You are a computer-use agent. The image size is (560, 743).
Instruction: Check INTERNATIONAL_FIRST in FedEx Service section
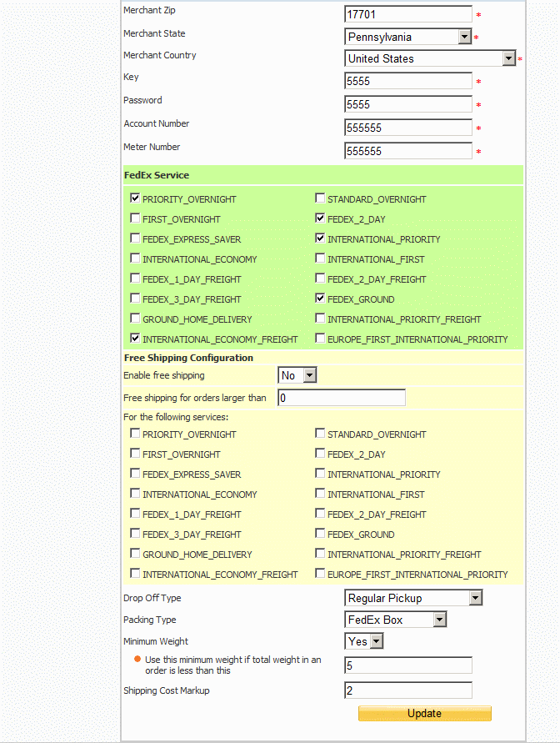click(x=320, y=259)
